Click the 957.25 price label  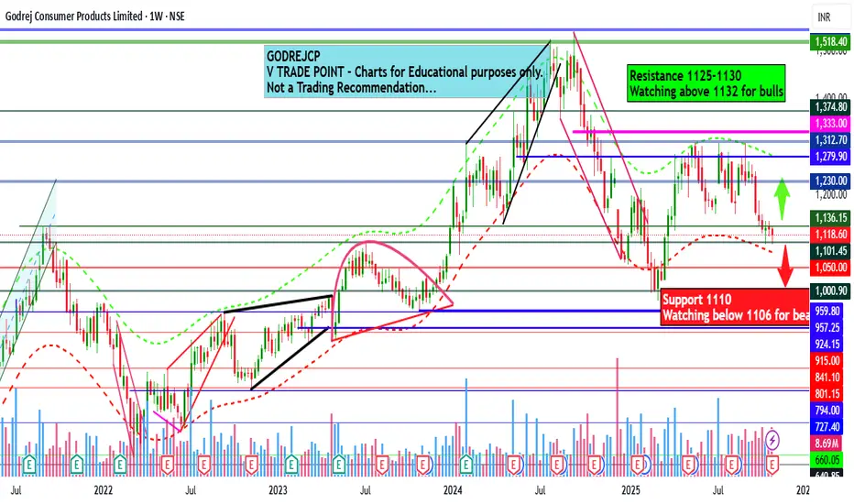click(x=827, y=327)
